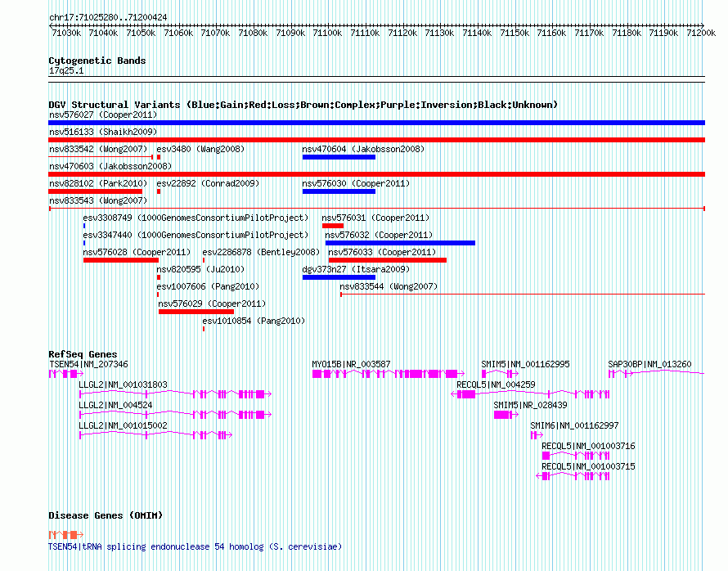Viewport: 728px width, 571px height.
Task: Click the RefSeq Genes track heading
Action: (x=83, y=355)
